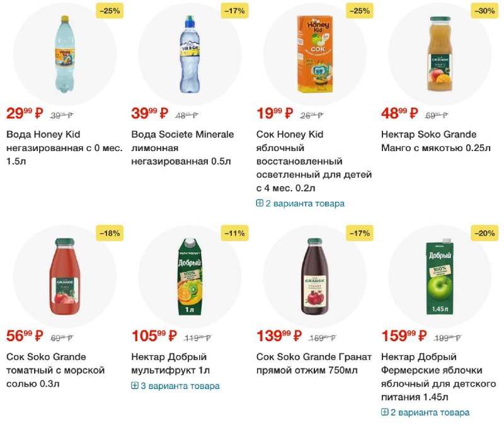Expand 2 варианта товара under Honey Kid juice
The image size is (504, 423).
click(x=301, y=203)
